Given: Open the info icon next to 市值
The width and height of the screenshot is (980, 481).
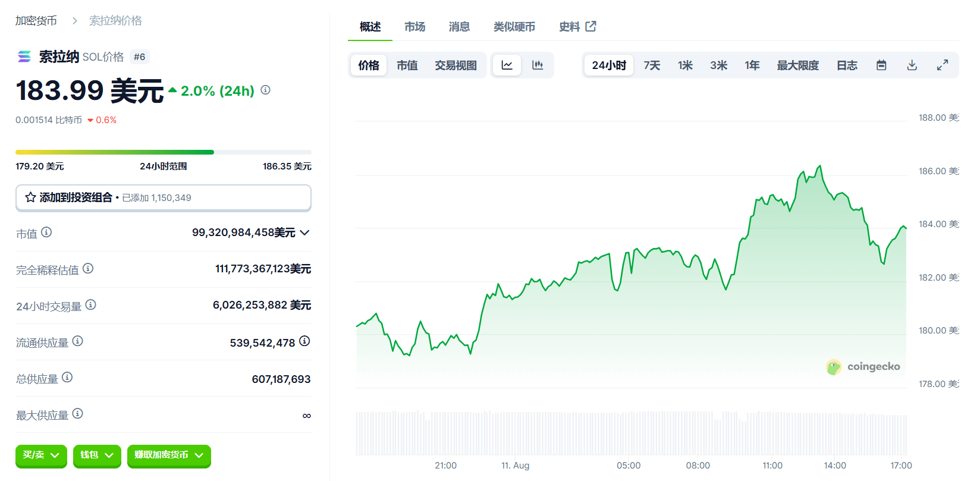Looking at the screenshot, I should [46, 232].
